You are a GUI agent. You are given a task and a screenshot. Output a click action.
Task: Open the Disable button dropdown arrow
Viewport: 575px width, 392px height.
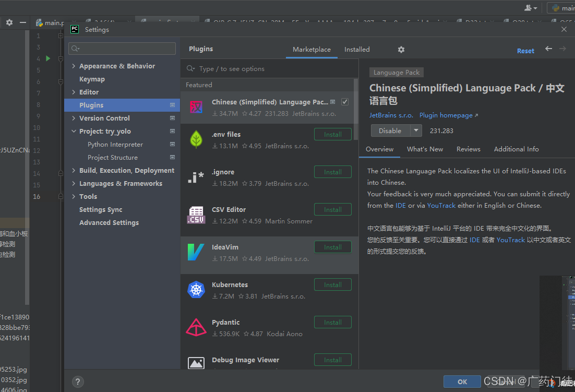[x=416, y=130]
